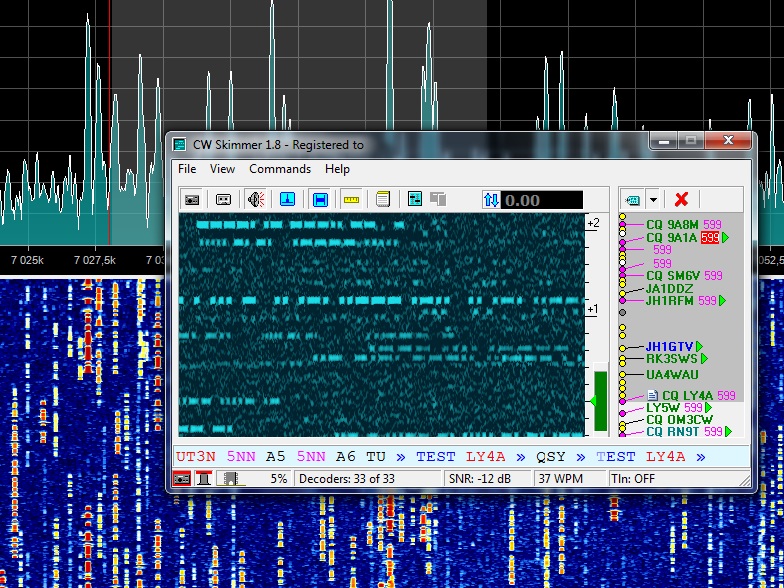784x588 pixels.
Task: Click the blue floppy disk save icon
Action: [320, 200]
